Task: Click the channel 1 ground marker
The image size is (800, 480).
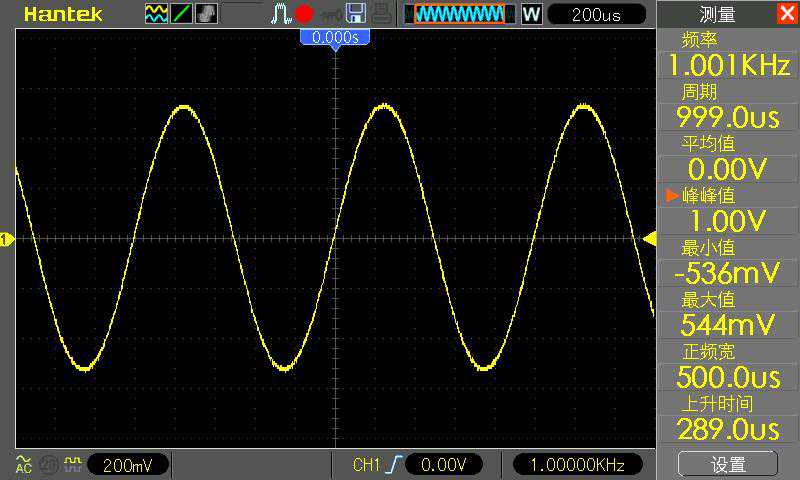Action: [x=6, y=239]
